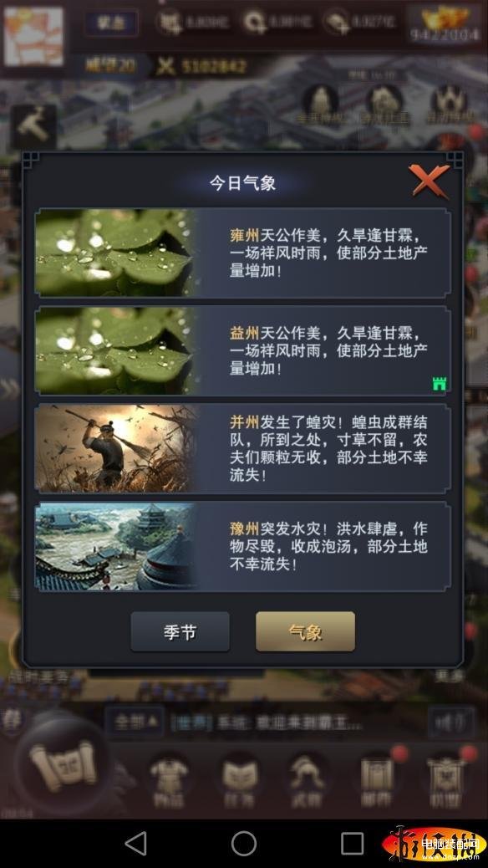Open the 雍州 rainfall weather entry
488x868 pixels.
point(243,253)
